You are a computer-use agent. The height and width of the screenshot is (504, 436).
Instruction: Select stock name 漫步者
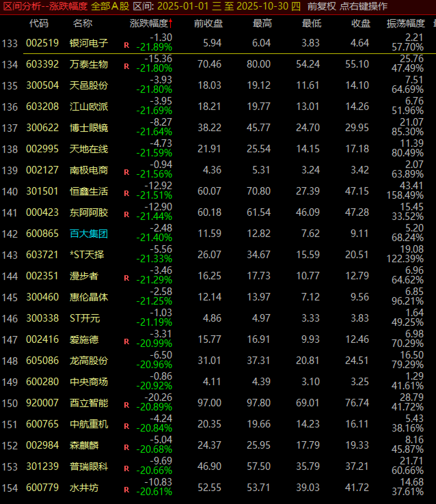pos(84,276)
